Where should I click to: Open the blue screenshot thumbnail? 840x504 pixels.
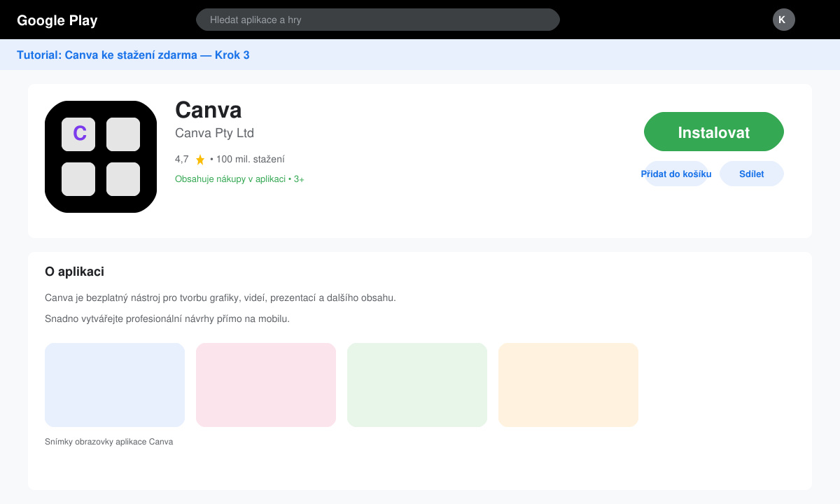click(115, 385)
